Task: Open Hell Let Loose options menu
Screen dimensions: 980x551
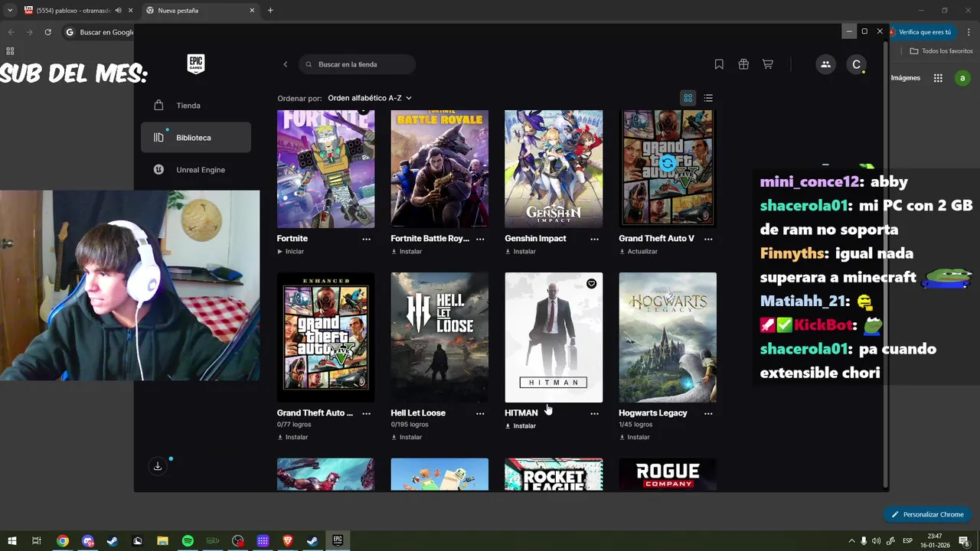Action: 480,413
